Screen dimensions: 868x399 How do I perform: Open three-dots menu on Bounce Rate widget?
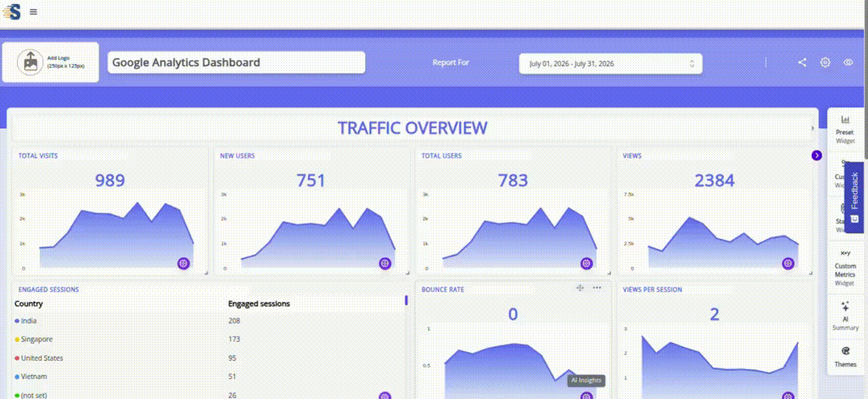click(597, 287)
